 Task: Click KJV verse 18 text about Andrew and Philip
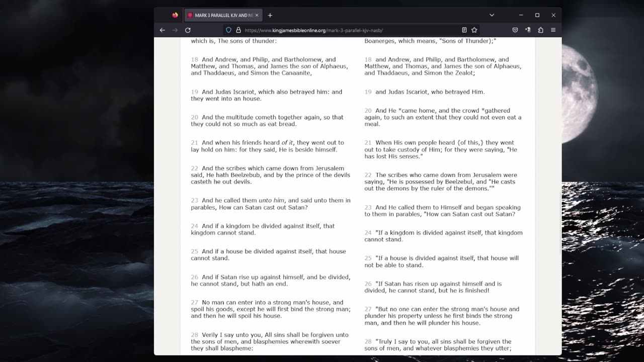click(269, 66)
